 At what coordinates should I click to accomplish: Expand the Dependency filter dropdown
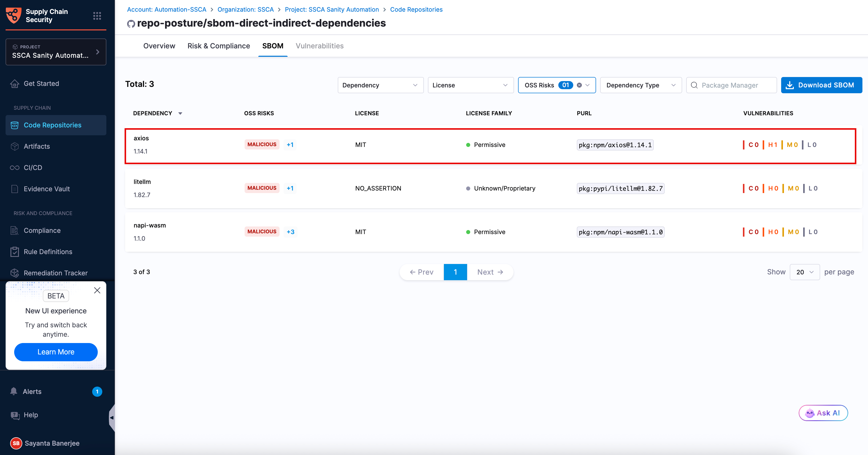coord(380,85)
